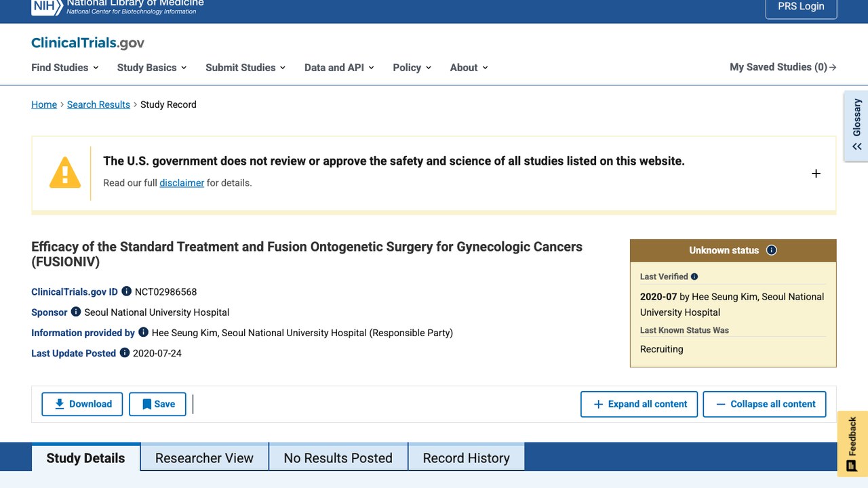
Task: Open the Data and API dropdown
Action: coord(339,67)
